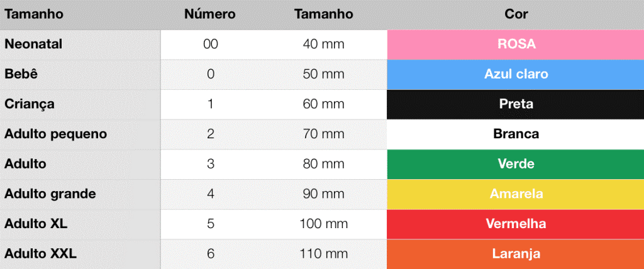This screenshot has height=269, width=644.
Task: Click the Número column header
Action: coord(210,14)
